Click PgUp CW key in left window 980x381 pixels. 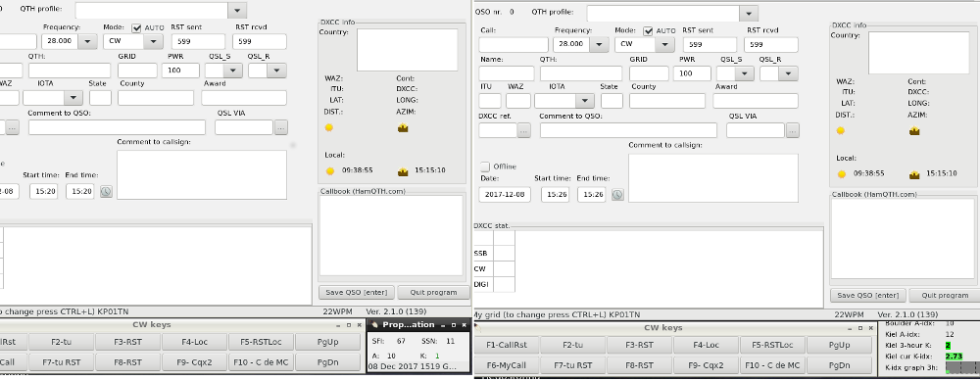tap(327, 342)
